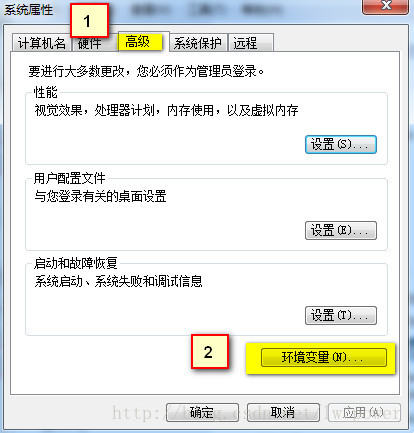Click the 系统属性 title bar text
The width and height of the screenshot is (414, 433).
29,10
